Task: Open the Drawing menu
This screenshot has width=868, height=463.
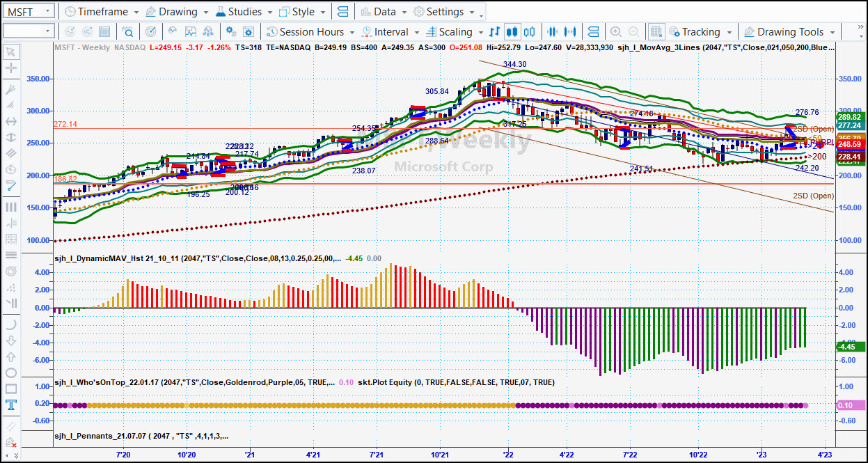Action: click(x=177, y=12)
